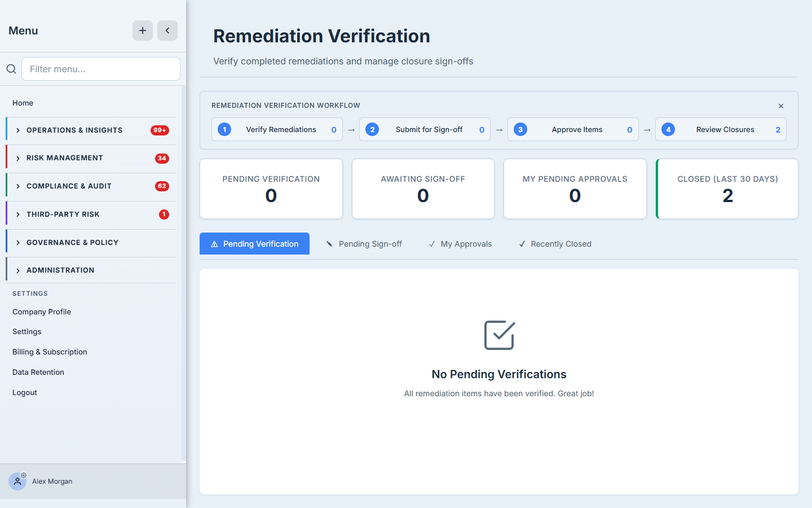The image size is (812, 508).
Task: Expand Risk Management chevron
Action: (x=18, y=159)
